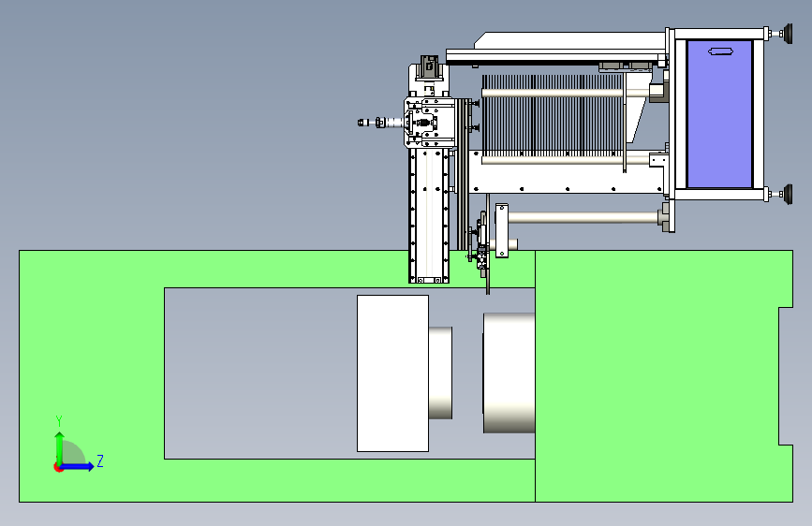Select the slot handle on the blue panel
This screenshot has height=526, width=812.
720,51
